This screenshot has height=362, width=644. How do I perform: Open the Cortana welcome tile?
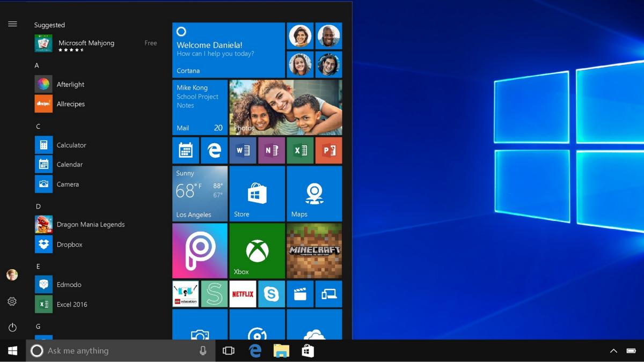point(229,50)
